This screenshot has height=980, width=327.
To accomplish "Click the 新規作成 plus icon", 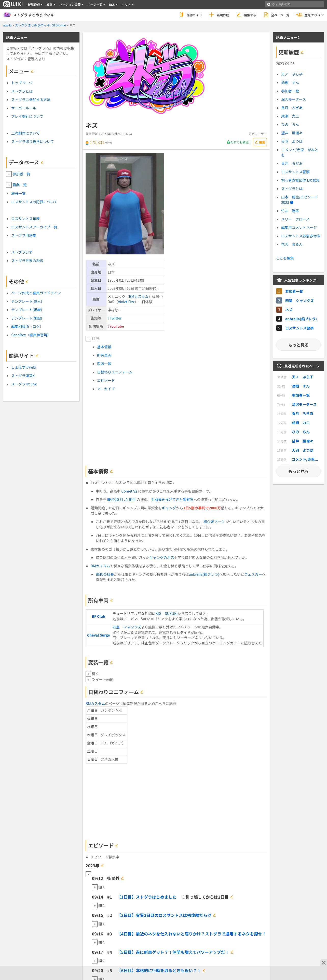I will (211, 15).
